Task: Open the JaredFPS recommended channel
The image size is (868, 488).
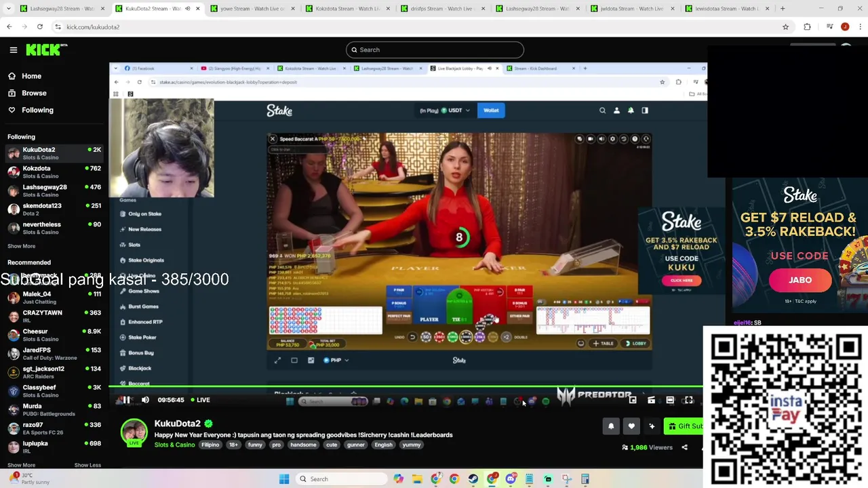Action: pyautogui.click(x=54, y=354)
